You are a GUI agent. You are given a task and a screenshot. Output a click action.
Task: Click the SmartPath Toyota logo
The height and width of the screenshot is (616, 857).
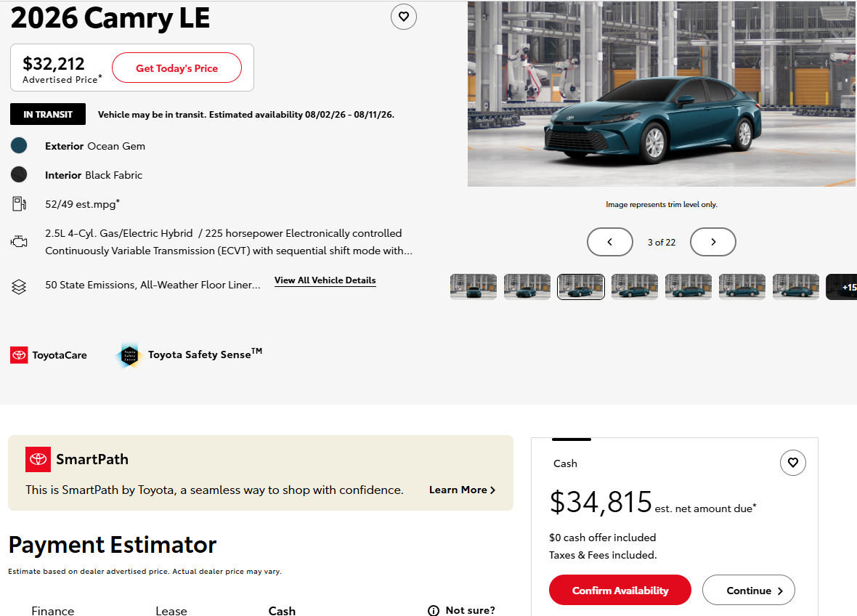38,459
